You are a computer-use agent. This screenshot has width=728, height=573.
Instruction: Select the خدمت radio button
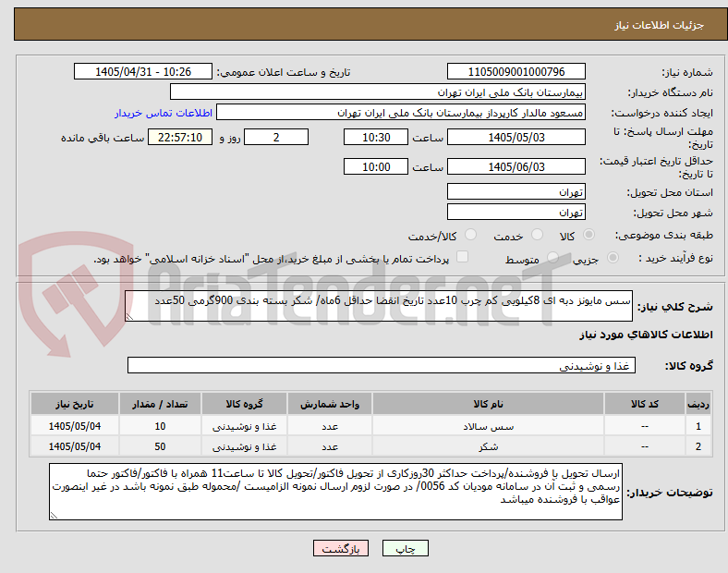coord(537,235)
